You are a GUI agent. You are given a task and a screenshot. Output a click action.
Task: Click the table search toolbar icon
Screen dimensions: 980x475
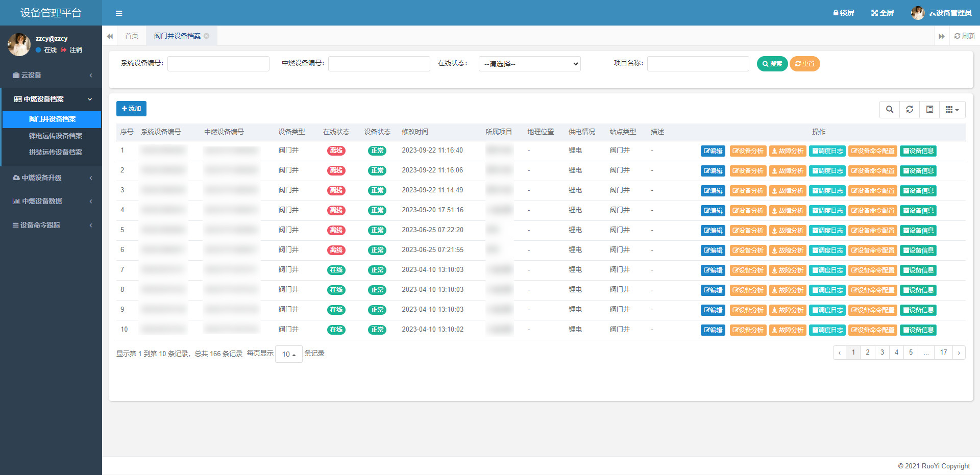click(x=890, y=110)
